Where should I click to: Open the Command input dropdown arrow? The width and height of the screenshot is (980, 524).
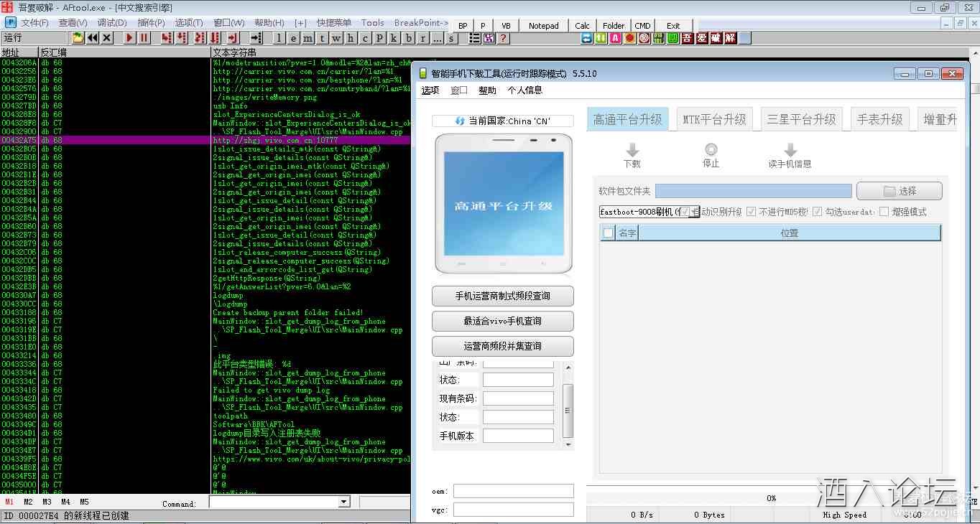[x=343, y=502]
